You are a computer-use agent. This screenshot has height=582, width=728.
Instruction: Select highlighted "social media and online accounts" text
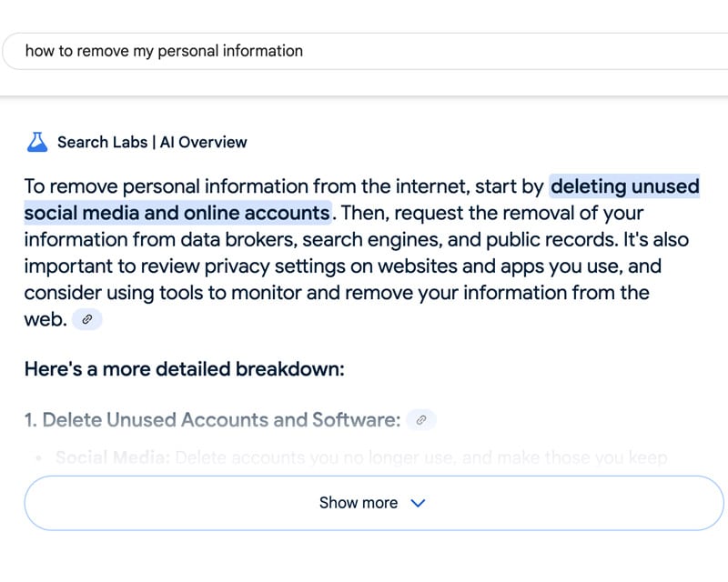coord(177,213)
